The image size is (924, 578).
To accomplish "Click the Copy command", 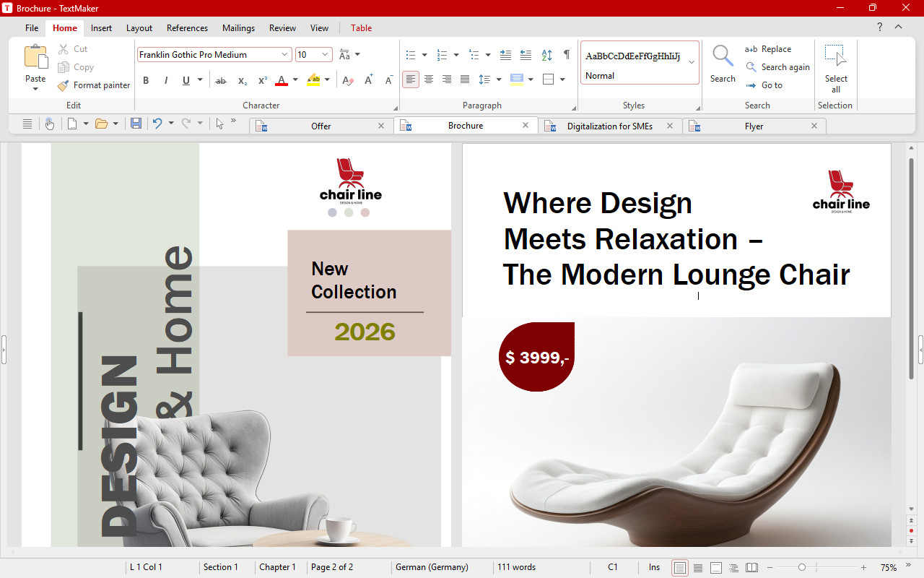I will 76,67.
